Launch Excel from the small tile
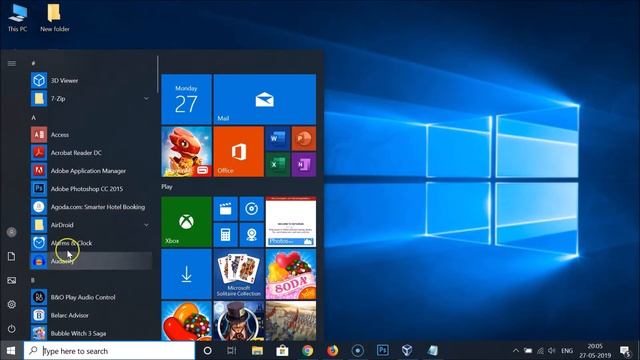Image resolution: width=640 pixels, height=360 pixels. tap(278, 164)
